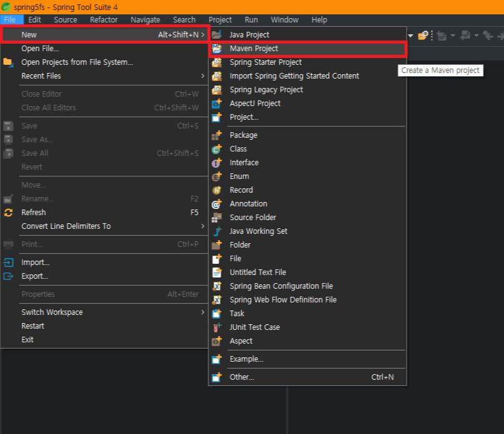The height and width of the screenshot is (434, 504).
Task: Expand the Switch Workspace submenu arrow
Action: coord(203,312)
